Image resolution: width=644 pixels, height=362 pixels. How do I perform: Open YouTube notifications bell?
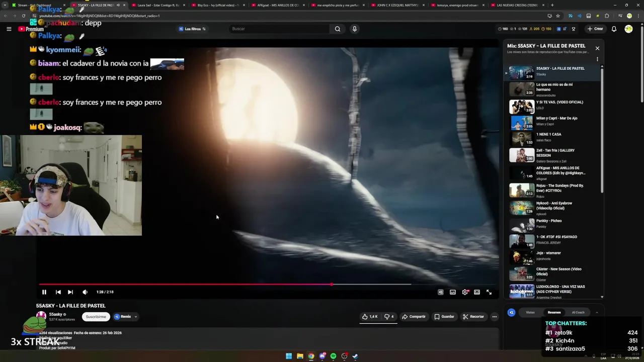tap(614, 29)
